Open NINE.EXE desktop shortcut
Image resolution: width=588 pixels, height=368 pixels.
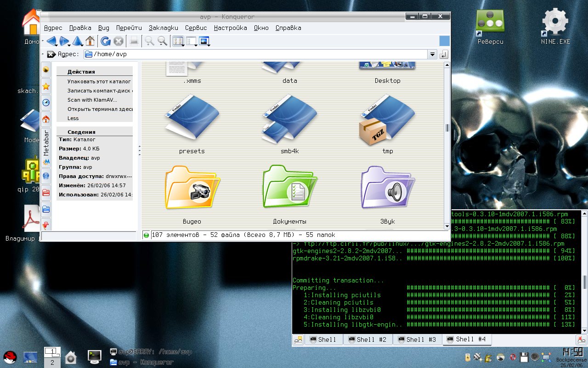555,27
